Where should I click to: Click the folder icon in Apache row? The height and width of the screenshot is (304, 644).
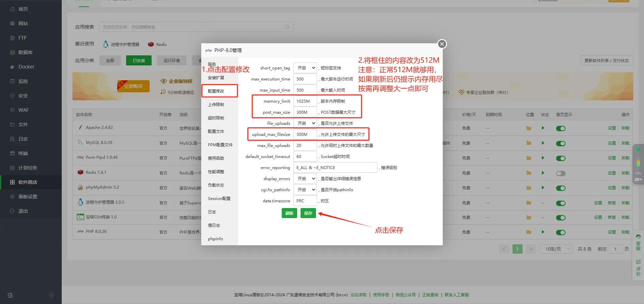pyautogui.click(x=529, y=128)
